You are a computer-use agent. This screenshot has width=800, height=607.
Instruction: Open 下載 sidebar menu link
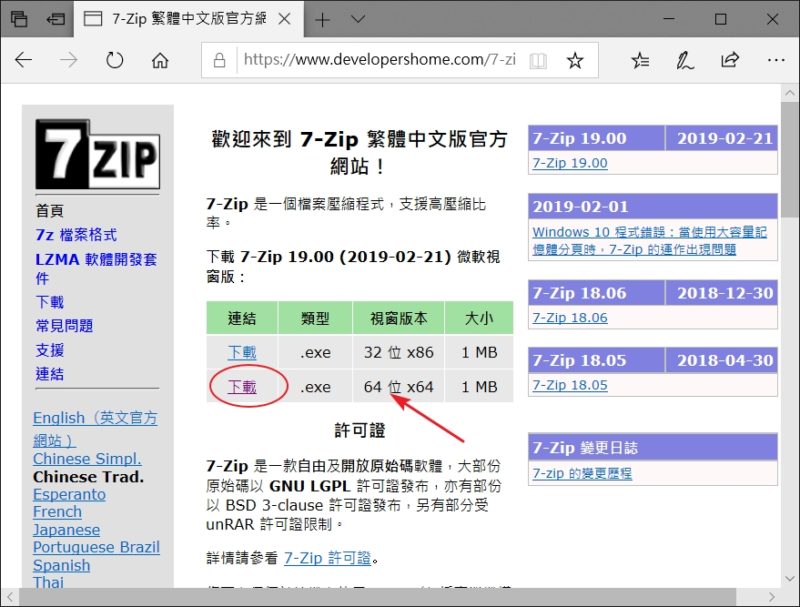pyautogui.click(x=49, y=302)
